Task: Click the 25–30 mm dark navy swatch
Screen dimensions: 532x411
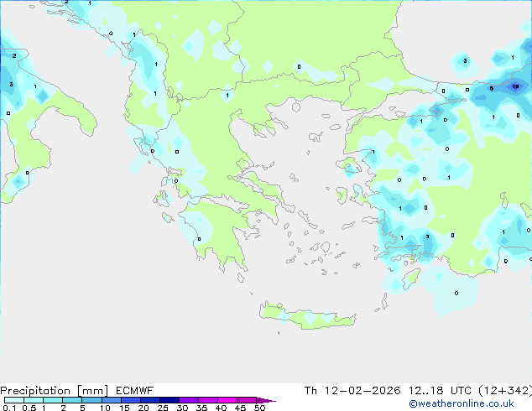Action: (x=170, y=400)
